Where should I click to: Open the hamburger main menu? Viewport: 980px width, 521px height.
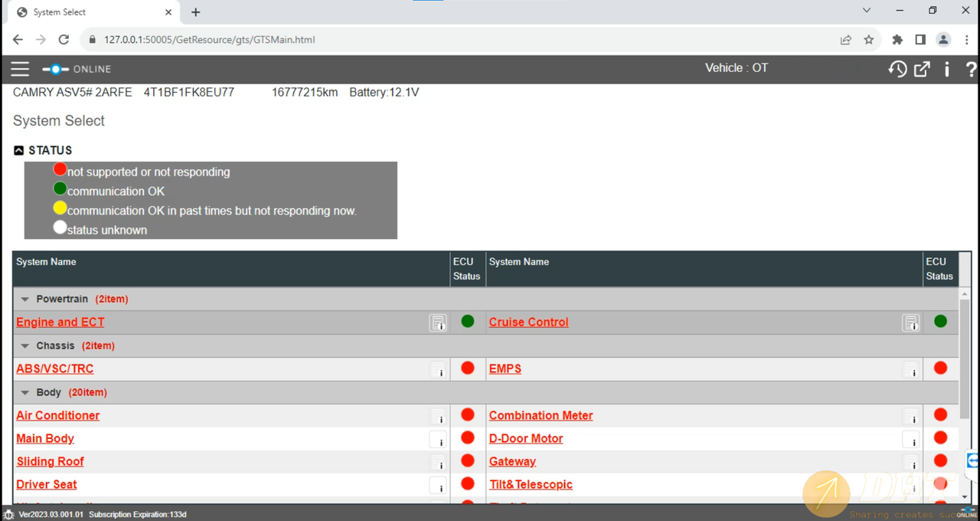click(x=20, y=69)
